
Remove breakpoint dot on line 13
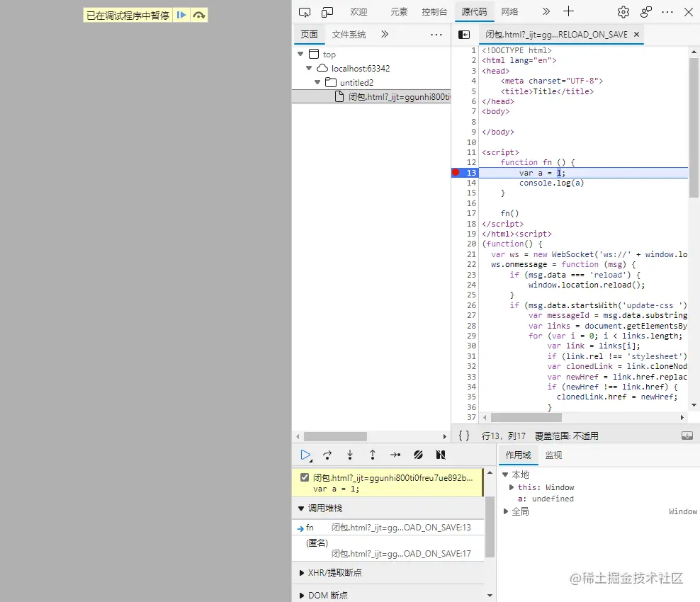pyautogui.click(x=456, y=172)
